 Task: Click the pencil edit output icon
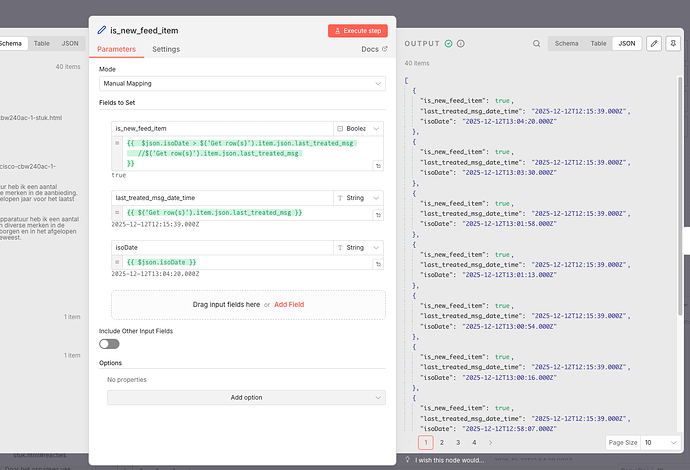pos(654,44)
